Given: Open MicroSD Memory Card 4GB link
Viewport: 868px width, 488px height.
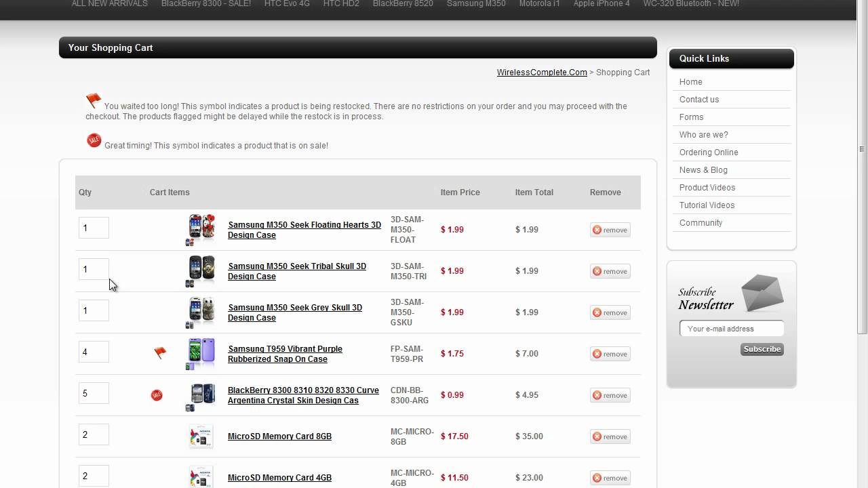Looking at the screenshot, I should point(279,478).
